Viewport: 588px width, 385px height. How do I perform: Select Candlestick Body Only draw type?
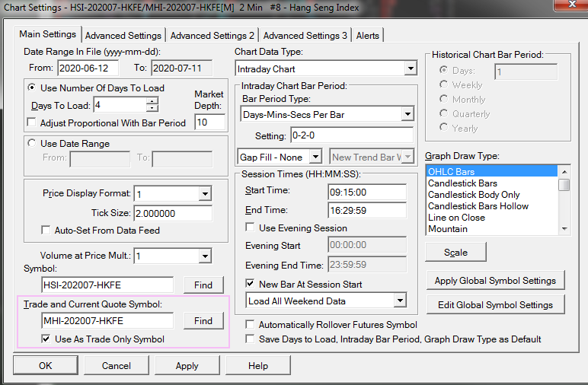coord(492,194)
